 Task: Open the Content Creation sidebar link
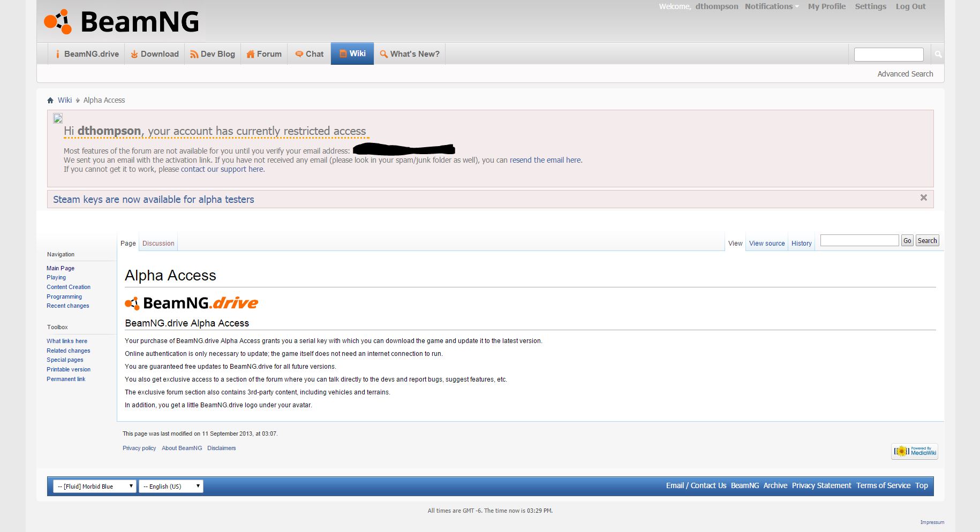[x=69, y=287]
